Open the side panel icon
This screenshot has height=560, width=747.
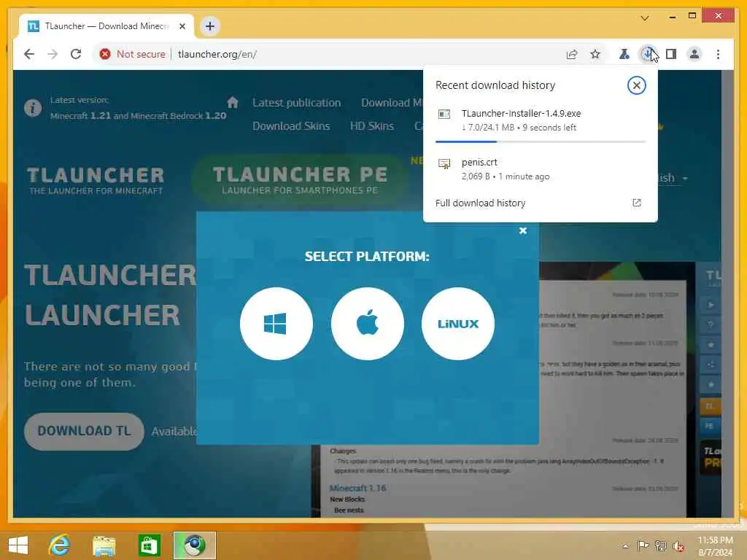tap(671, 54)
